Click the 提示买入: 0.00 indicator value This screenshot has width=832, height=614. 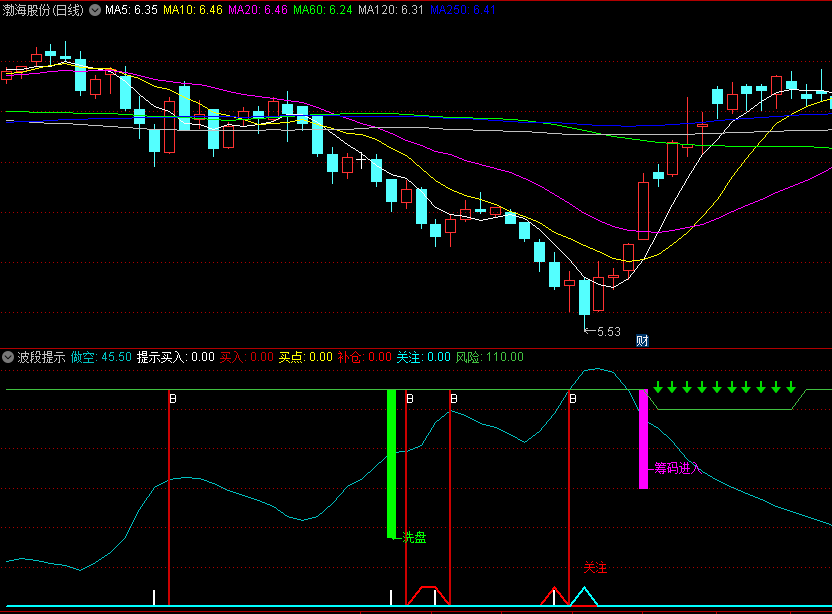coord(176,357)
